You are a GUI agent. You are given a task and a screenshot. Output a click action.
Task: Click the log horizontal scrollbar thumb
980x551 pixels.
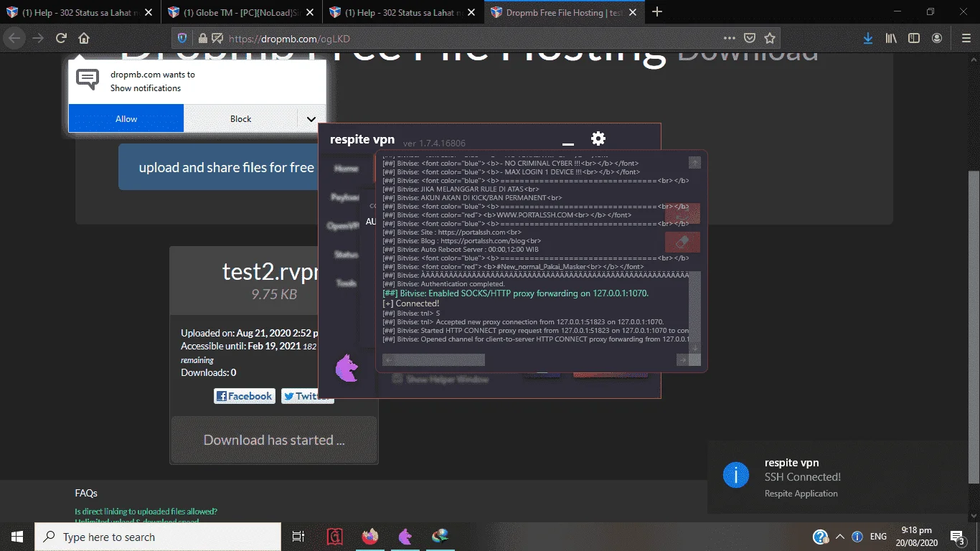pos(440,359)
